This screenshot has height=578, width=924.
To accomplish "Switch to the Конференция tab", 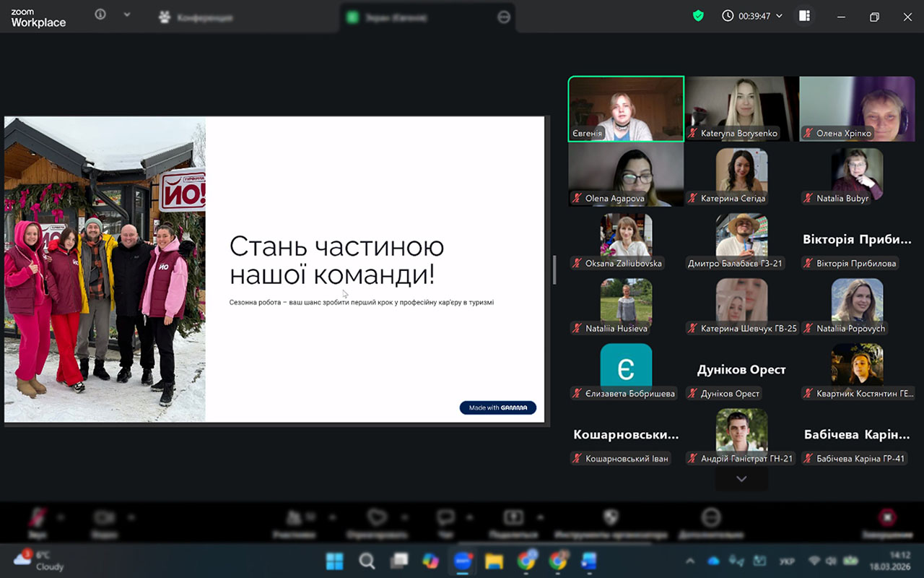I will click(x=196, y=17).
